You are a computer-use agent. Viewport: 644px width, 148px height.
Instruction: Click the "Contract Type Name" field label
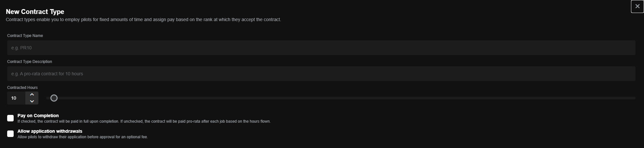tap(25, 36)
